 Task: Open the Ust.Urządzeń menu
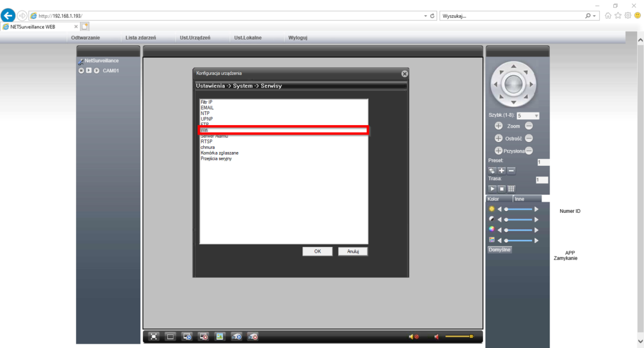tap(195, 38)
